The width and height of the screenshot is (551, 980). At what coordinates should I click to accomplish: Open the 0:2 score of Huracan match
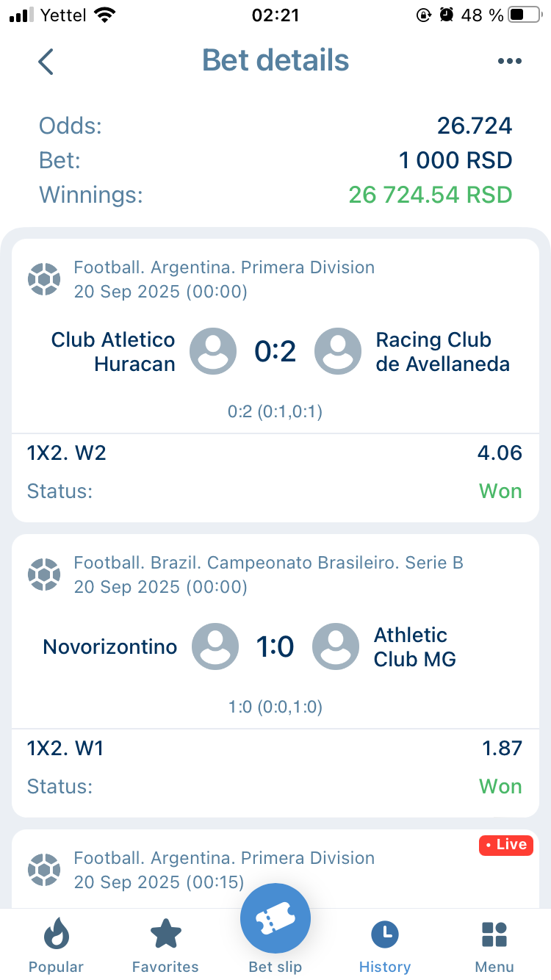click(275, 352)
